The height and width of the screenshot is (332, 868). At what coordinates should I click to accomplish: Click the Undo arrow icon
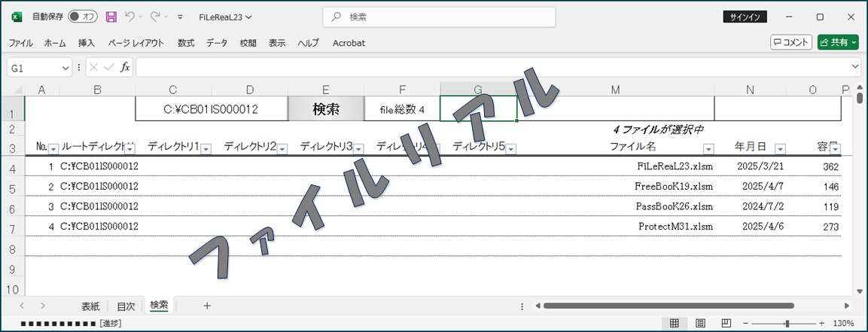(130, 17)
